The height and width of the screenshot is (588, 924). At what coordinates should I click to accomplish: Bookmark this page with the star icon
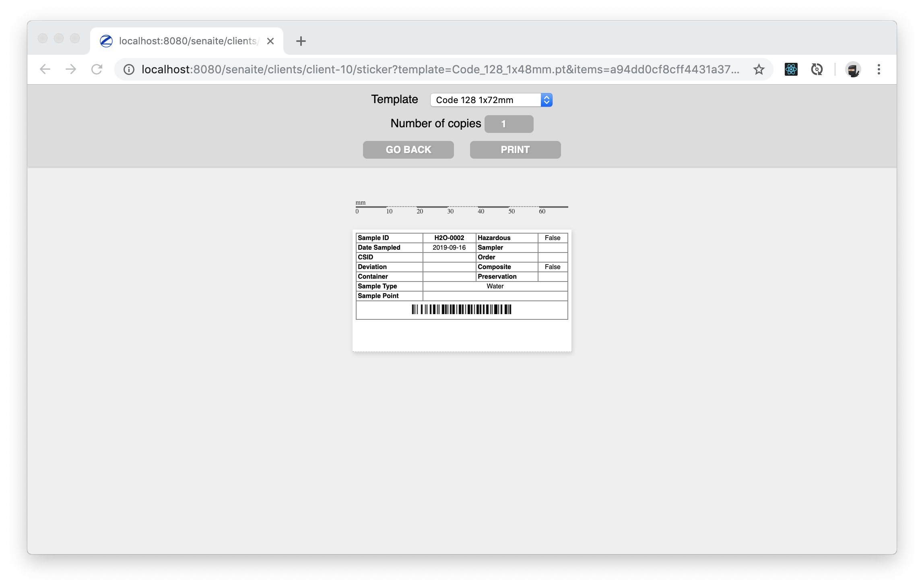point(759,69)
